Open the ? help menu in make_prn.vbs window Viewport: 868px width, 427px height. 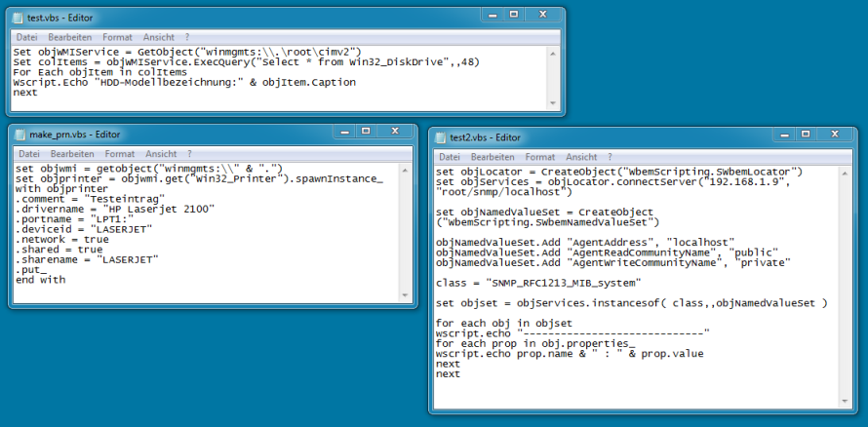pyautogui.click(x=190, y=154)
